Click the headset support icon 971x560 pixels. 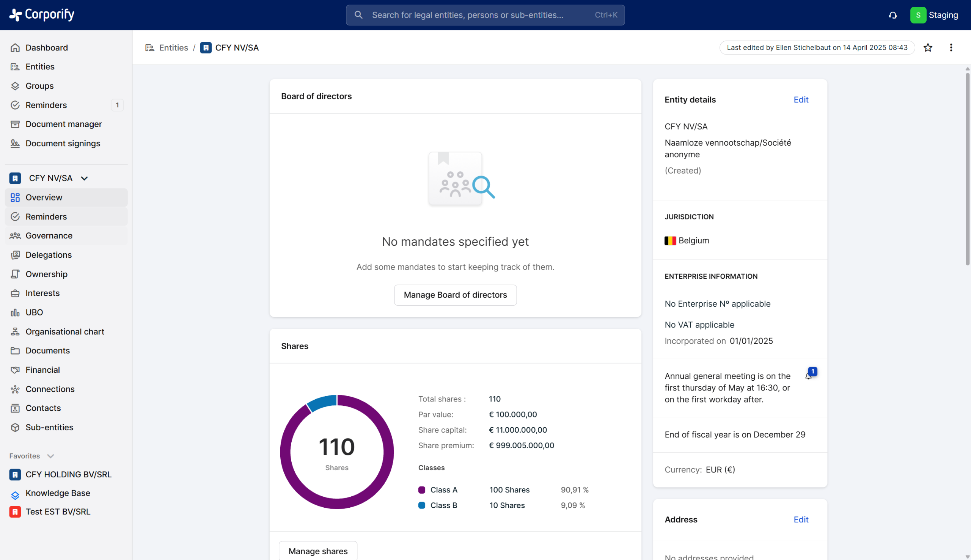pos(892,15)
